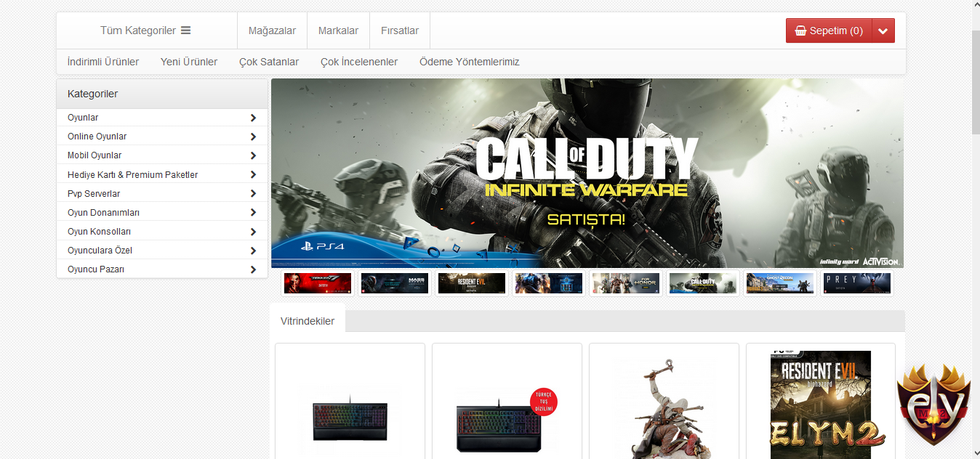The height and width of the screenshot is (459, 980).
Task: Click the Sepetim (0) cart button
Action: click(829, 31)
